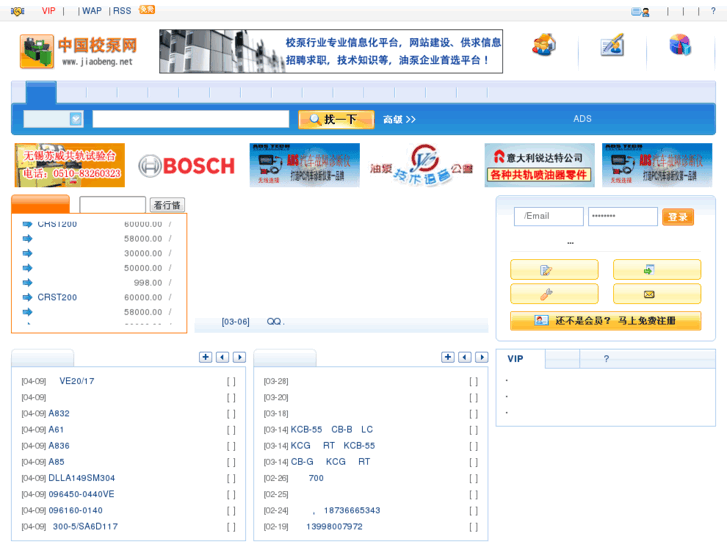Open the 13998007972 listing
This screenshot has height=545, width=727.
tap(334, 527)
